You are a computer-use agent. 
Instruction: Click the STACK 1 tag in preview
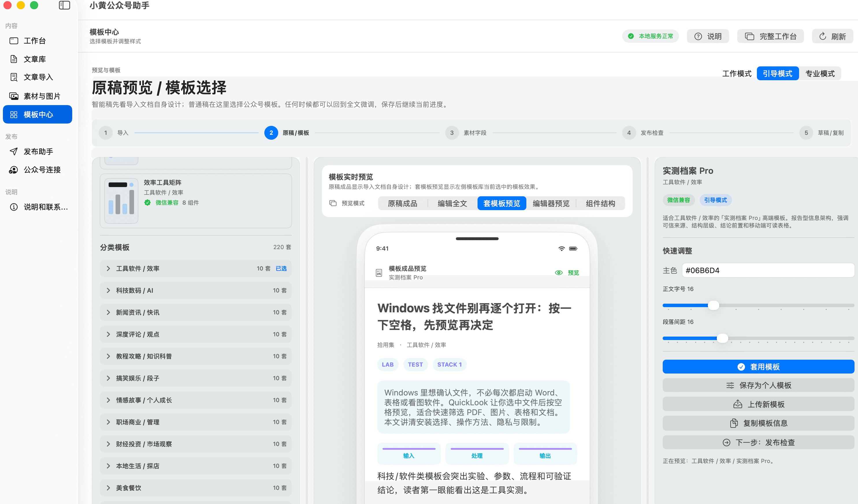point(450,365)
